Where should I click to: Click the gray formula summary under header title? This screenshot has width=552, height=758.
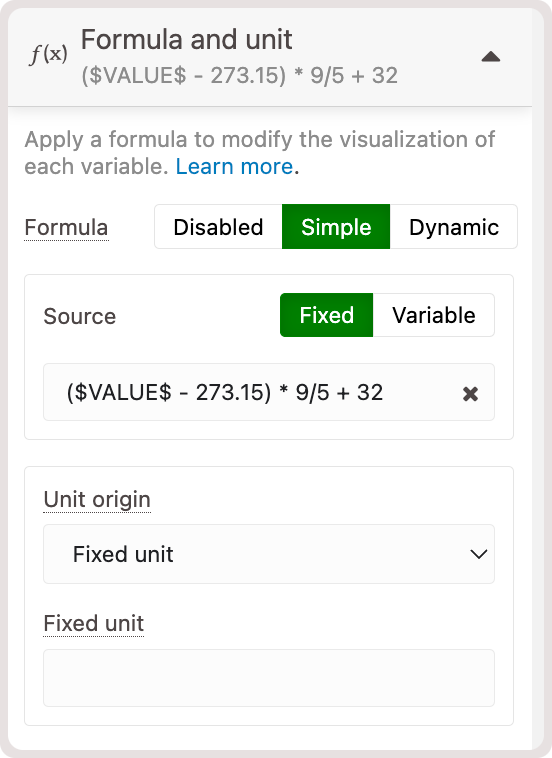(239, 75)
